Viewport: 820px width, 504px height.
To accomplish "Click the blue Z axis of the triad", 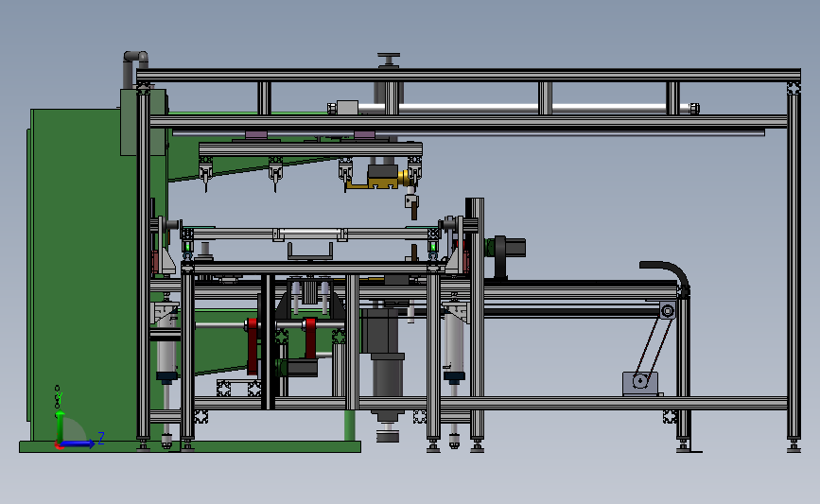I will coord(79,443).
